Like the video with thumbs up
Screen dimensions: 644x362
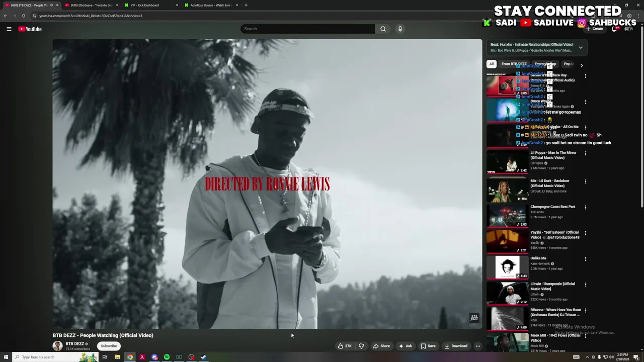click(x=345, y=346)
